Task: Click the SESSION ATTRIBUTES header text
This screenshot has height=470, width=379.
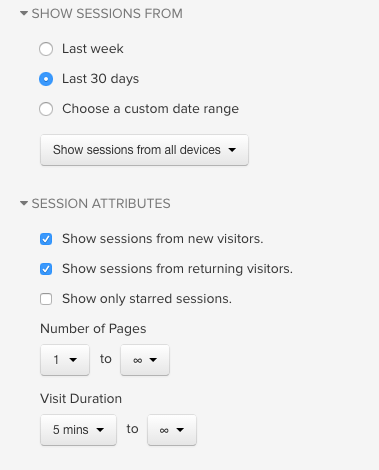Action: pyautogui.click(x=101, y=204)
